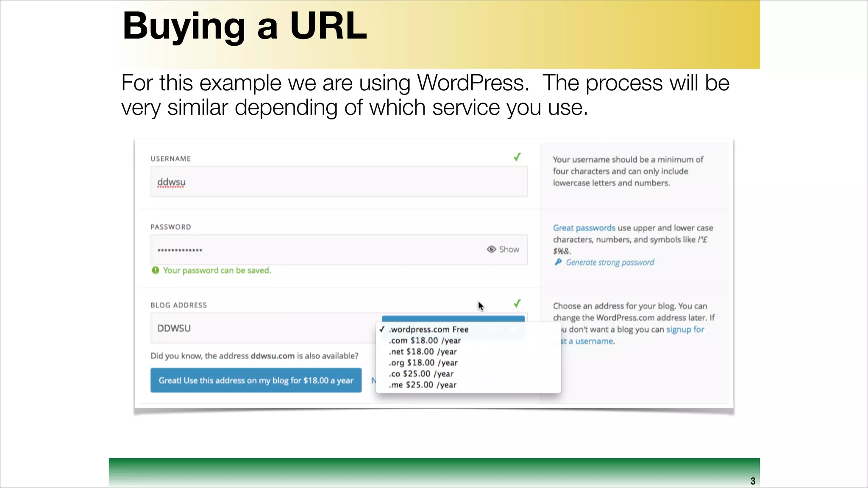This screenshot has height=488, width=868.
Task: Click the Username input field
Action: pyautogui.click(x=339, y=182)
